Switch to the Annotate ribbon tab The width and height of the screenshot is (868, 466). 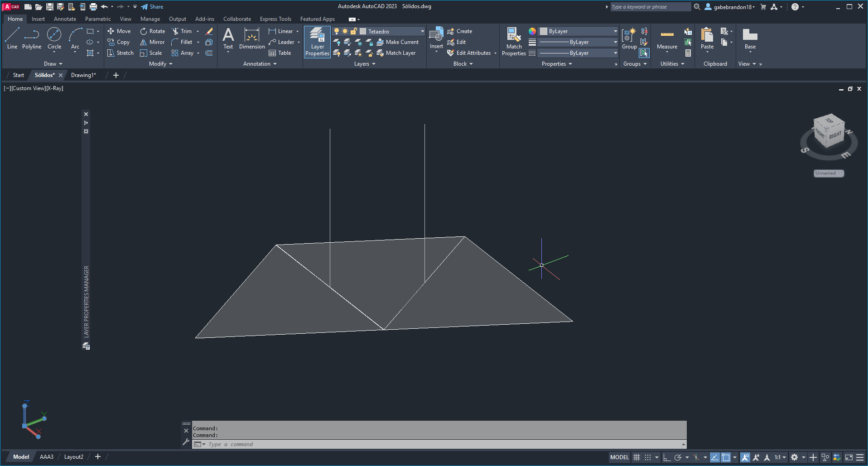pyautogui.click(x=65, y=19)
